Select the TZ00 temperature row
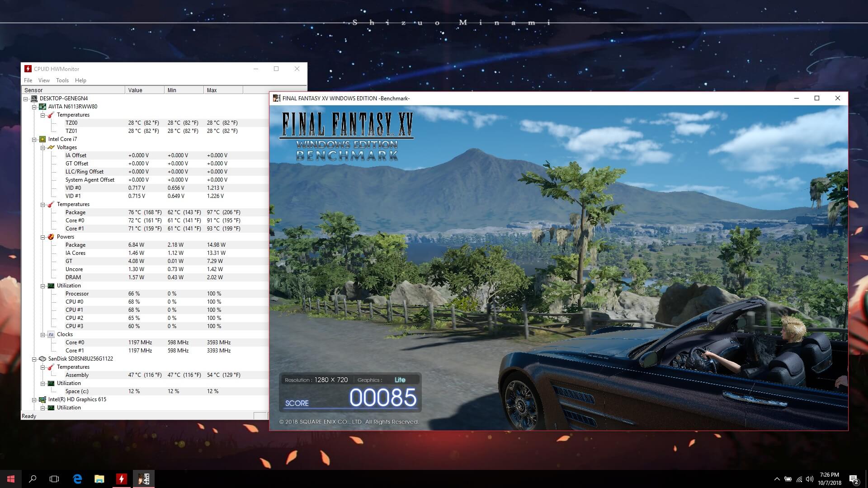Viewport: 868px width, 488px height. click(145, 123)
